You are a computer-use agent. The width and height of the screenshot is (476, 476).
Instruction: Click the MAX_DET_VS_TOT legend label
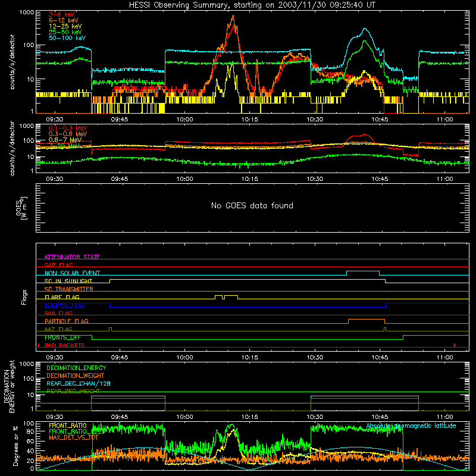[x=74, y=437]
